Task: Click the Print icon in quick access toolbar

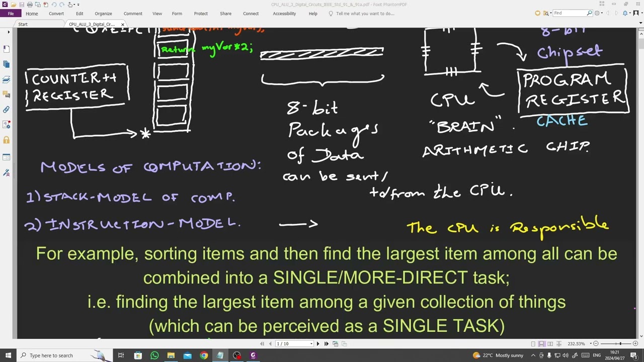Action: click(x=30, y=5)
